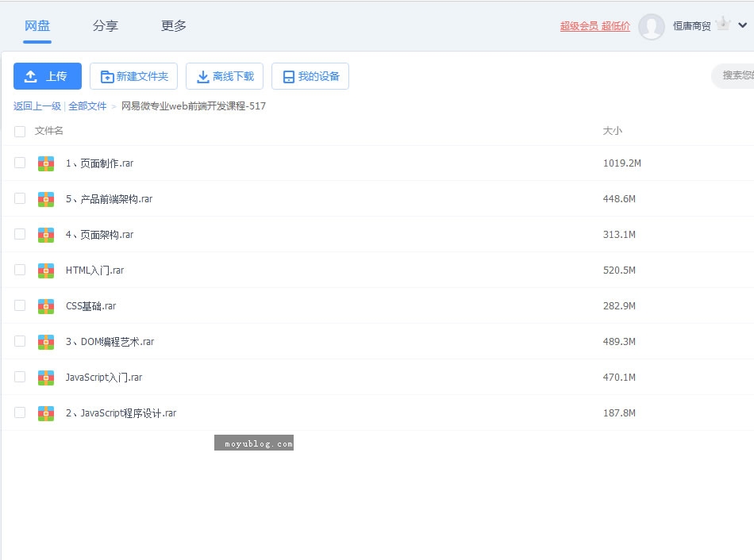Sort by the 文件名 column header

48,131
